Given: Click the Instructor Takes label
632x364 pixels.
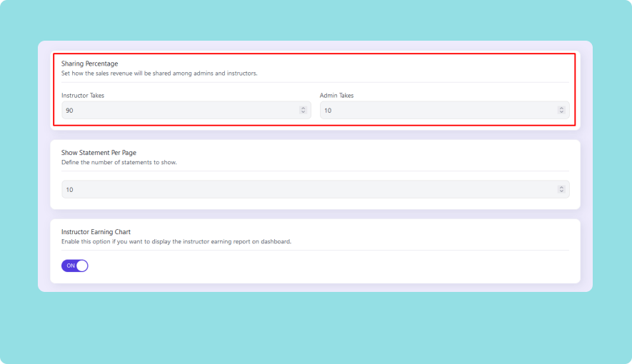Looking at the screenshot, I should click(x=83, y=95).
